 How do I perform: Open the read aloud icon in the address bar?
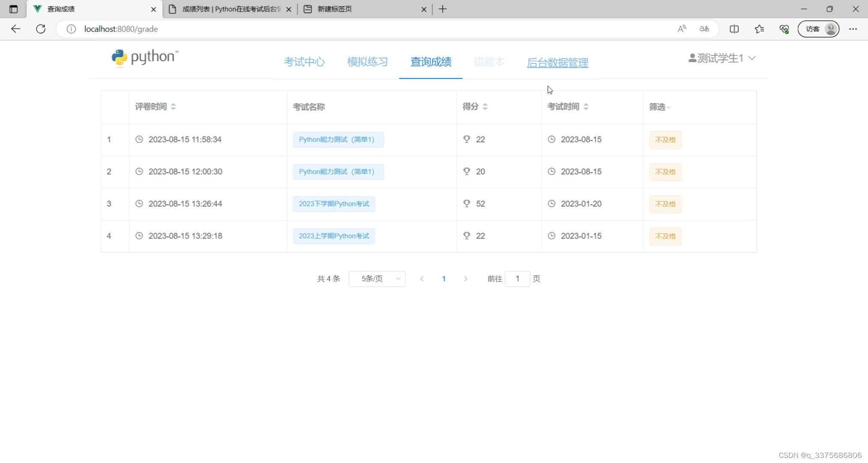681,29
